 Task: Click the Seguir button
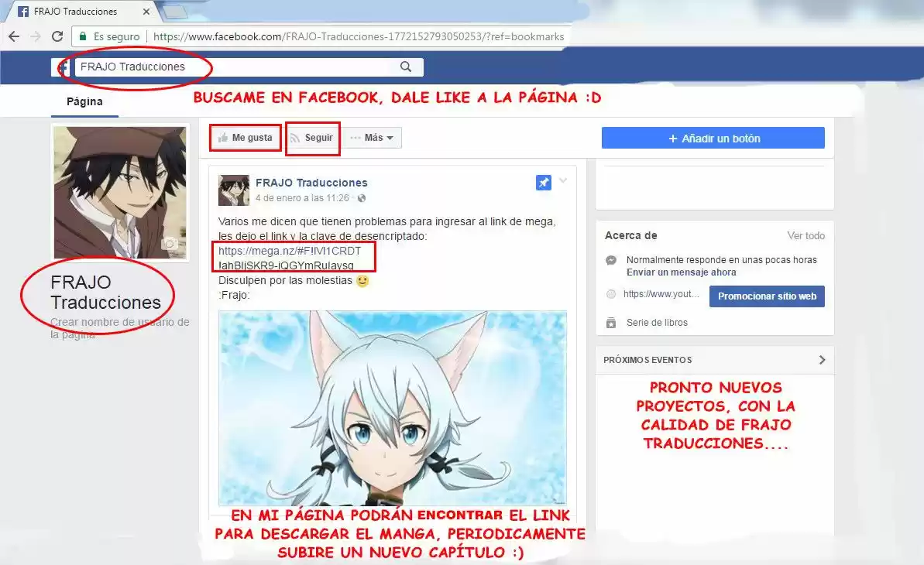(312, 137)
